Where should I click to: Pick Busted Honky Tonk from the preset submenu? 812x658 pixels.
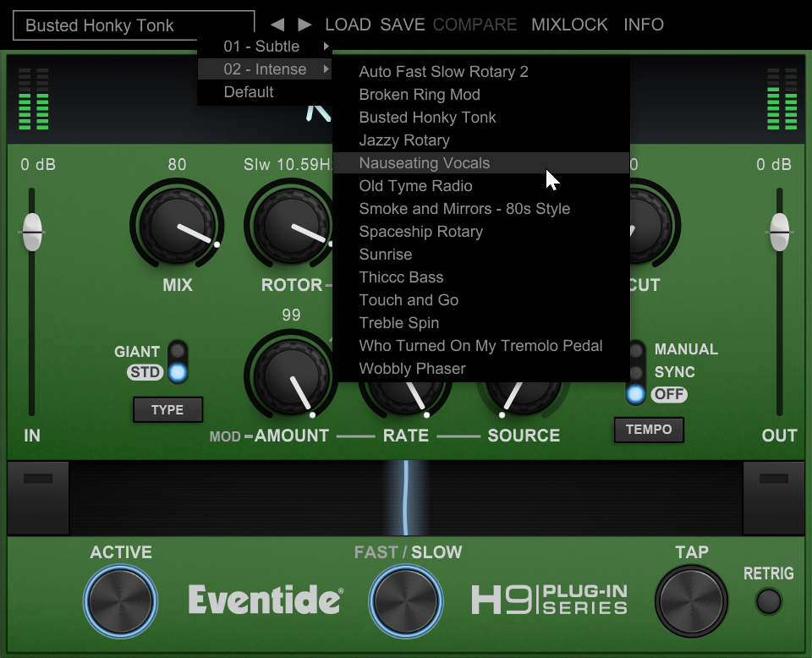(481, 117)
